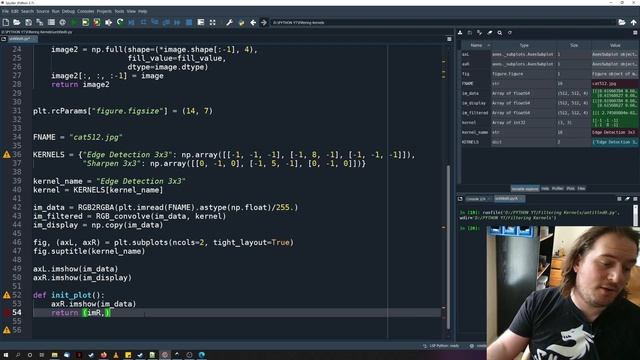
Task: Open the Projects menu
Action: [104, 11]
